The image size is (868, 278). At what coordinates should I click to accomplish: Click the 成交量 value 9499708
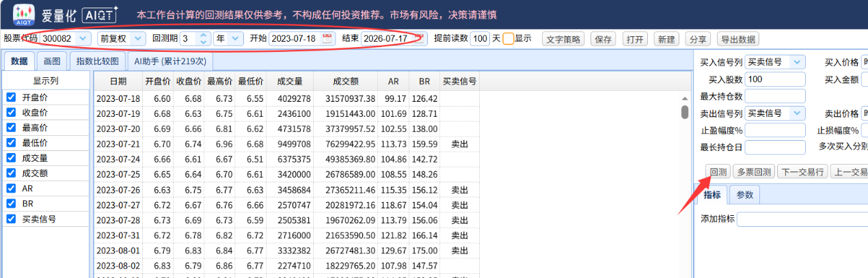point(289,143)
